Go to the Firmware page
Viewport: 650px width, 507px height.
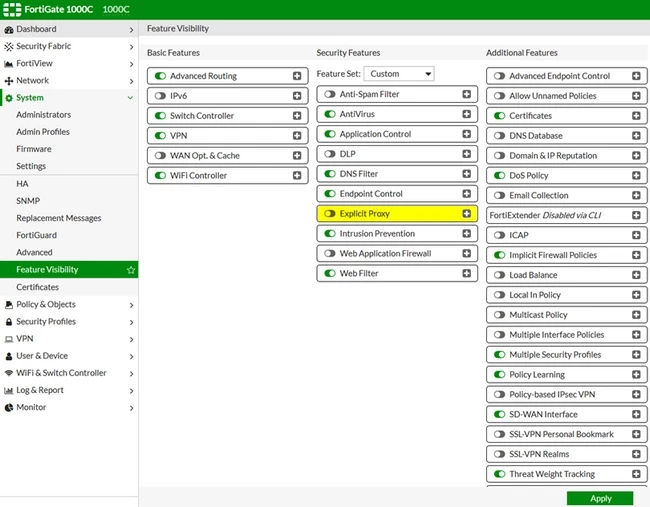(34, 149)
